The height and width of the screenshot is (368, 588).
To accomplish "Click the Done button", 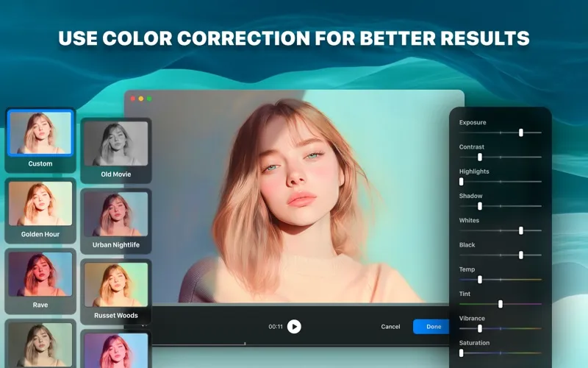I will (433, 327).
